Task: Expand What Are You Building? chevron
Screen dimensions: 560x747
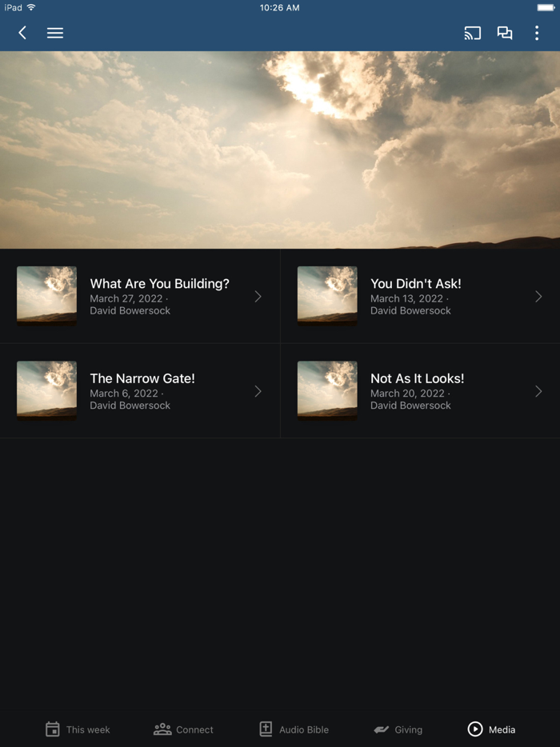Action: [x=258, y=297]
